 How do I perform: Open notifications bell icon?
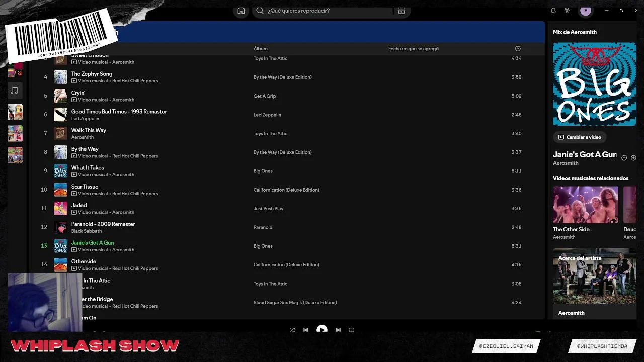[553, 11]
